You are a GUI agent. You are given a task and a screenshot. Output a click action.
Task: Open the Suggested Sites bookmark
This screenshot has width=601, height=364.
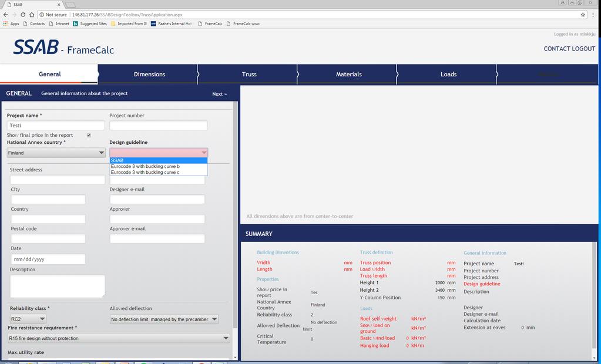coord(90,23)
